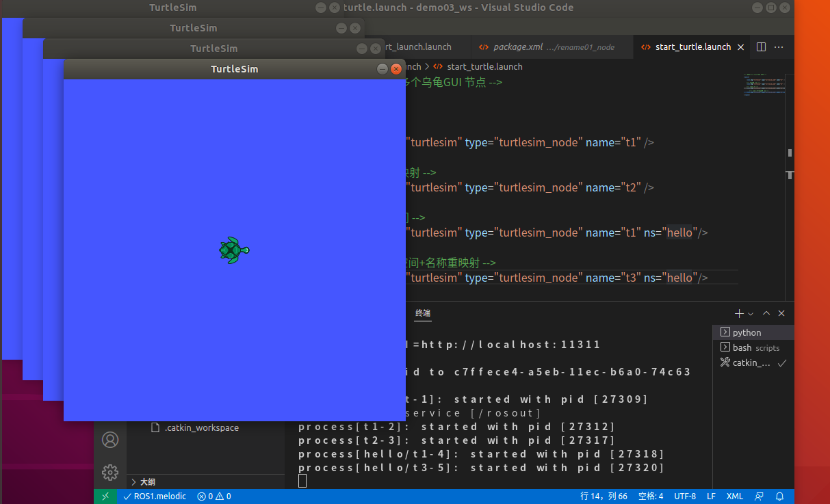The width and height of the screenshot is (830, 504).
Task: Open ROS1.melodic status bar entry
Action: click(x=154, y=496)
